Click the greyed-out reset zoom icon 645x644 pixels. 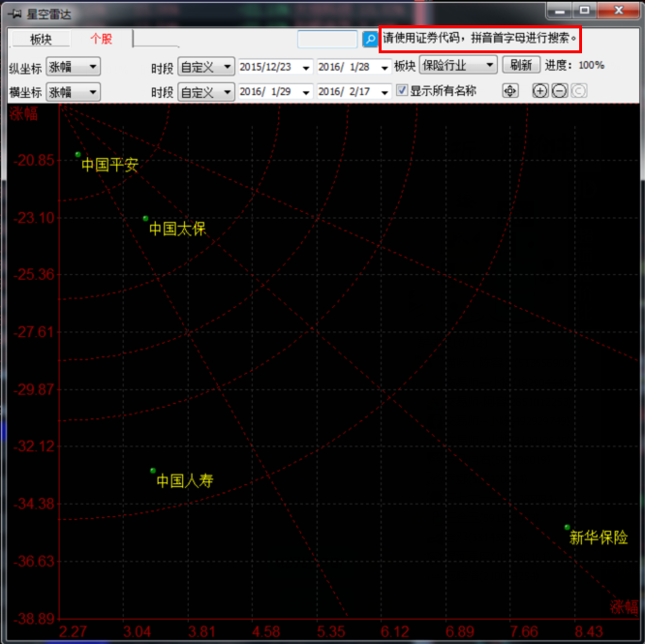[578, 91]
